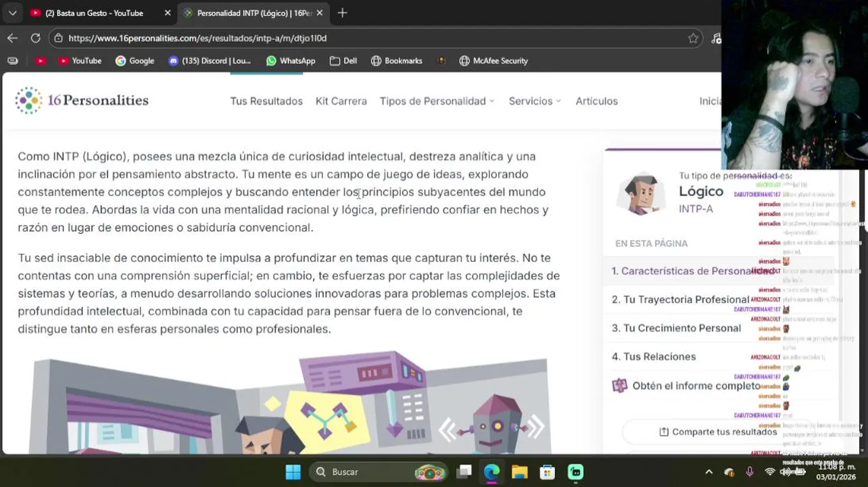Close the Personalidad INTP tab
Screen dimensions: 868x487
coord(320,13)
